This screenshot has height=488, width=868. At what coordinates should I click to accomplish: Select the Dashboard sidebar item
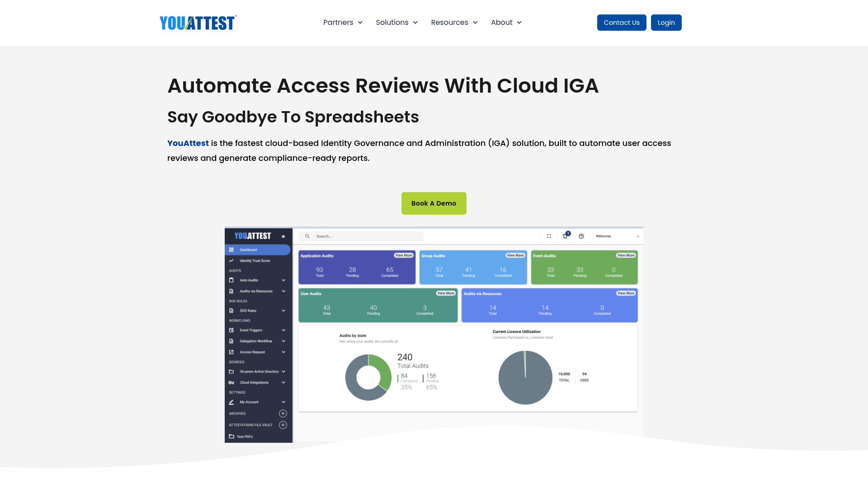[258, 249]
